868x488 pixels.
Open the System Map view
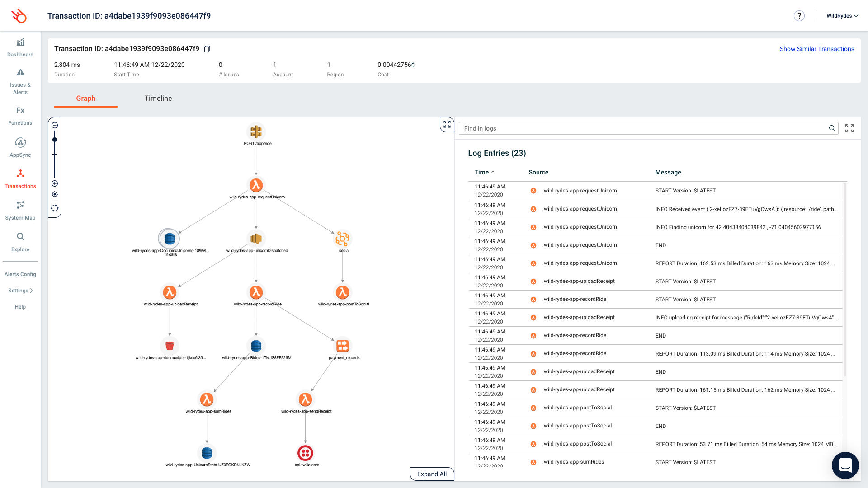pos(20,211)
